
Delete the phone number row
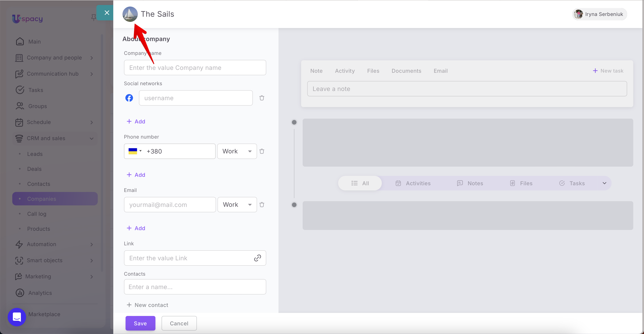coord(262,151)
